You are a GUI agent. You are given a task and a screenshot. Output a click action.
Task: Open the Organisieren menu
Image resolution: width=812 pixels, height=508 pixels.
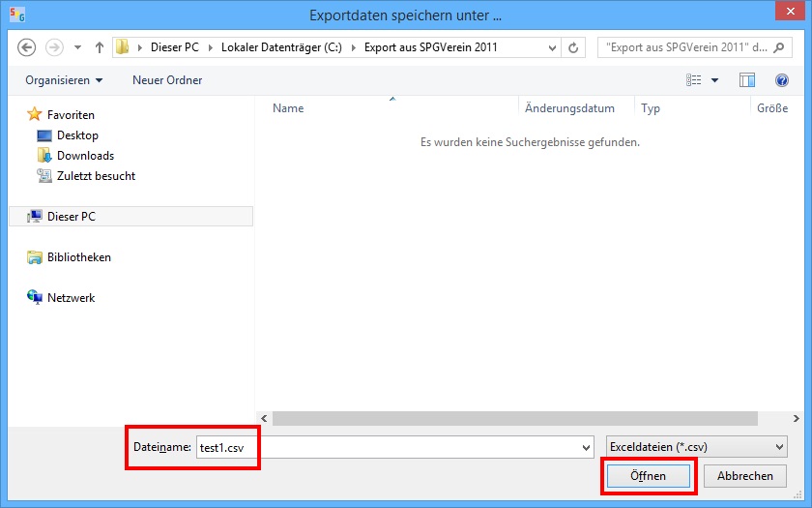[x=64, y=80]
